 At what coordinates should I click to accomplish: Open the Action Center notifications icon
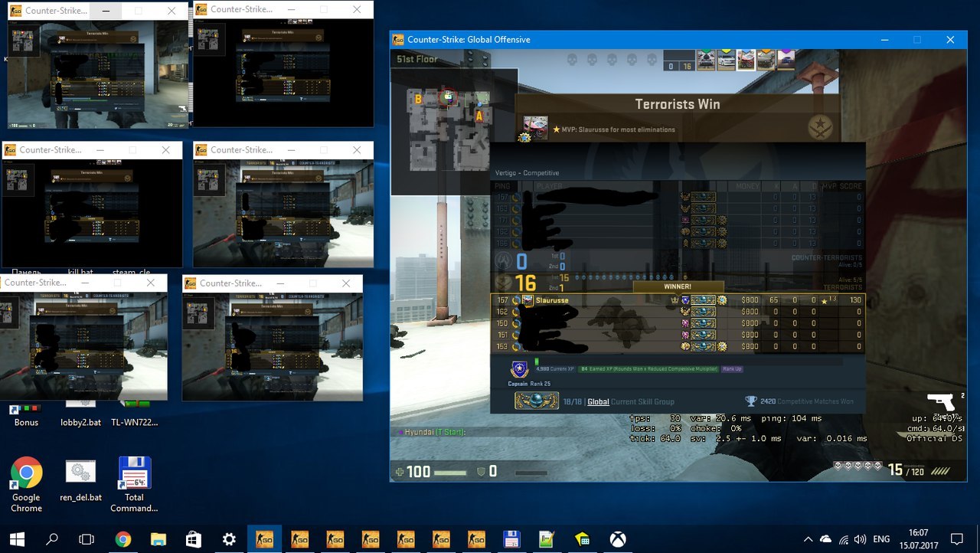(956, 539)
